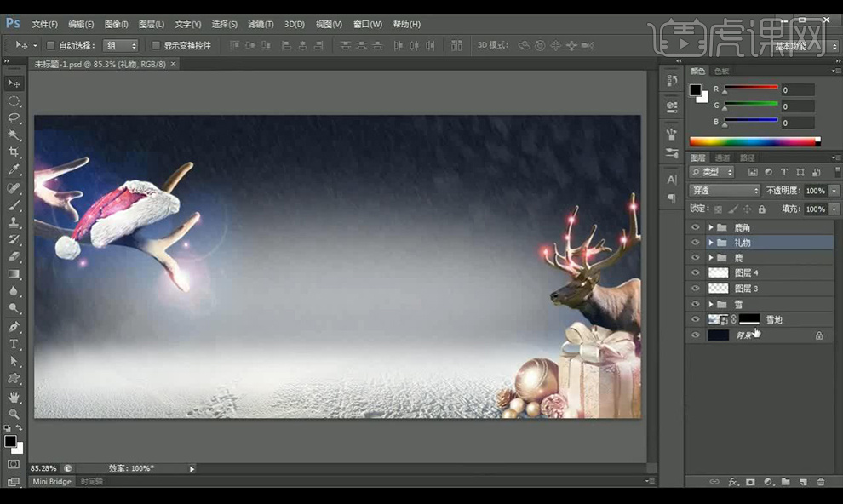Enable the 自动选择 checkbox

tap(51, 45)
